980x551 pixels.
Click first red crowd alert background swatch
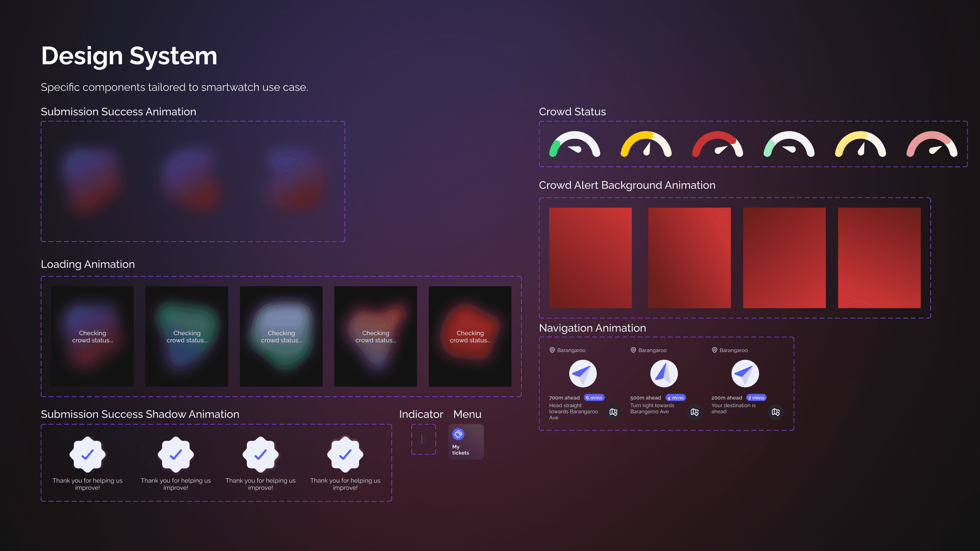click(x=590, y=258)
